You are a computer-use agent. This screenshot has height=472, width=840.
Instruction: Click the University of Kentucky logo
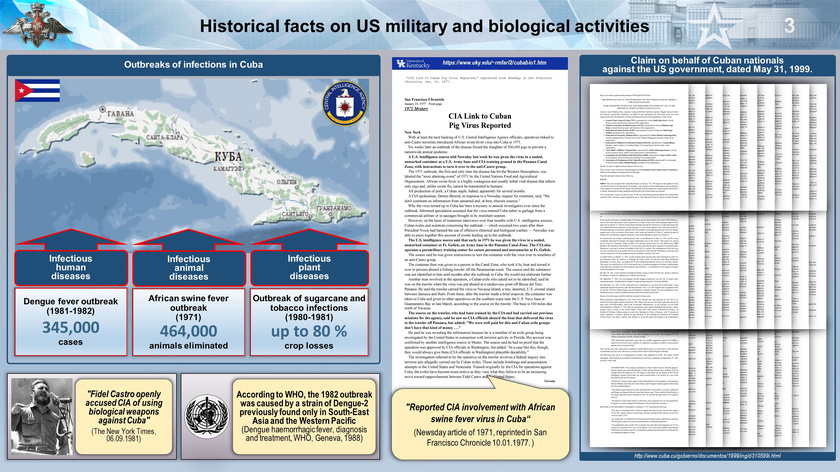coord(413,63)
